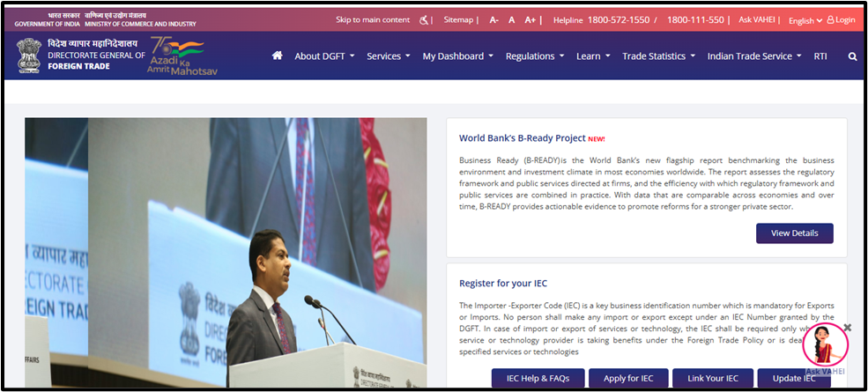Click the accessibility wheelchair icon
Viewport: 868px width, 392px height.
tap(424, 20)
